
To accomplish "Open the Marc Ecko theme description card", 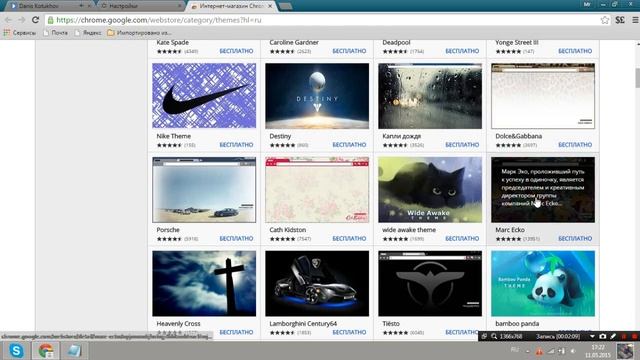I will (x=543, y=189).
